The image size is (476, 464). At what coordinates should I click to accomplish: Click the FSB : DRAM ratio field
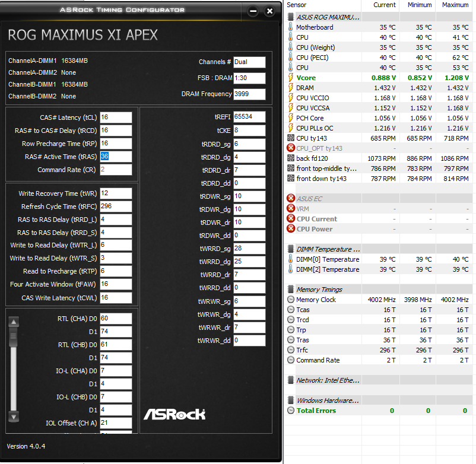pyautogui.click(x=249, y=78)
